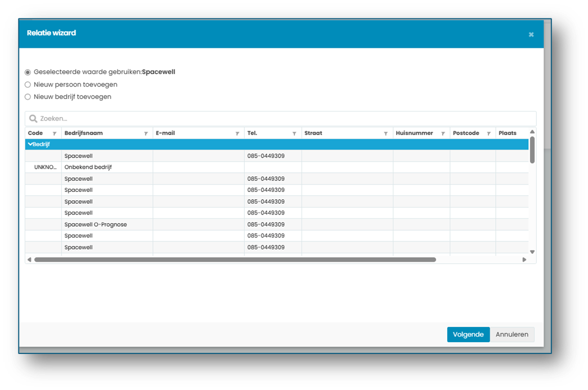Open the Bedrijfsnaam column filter

point(146,133)
